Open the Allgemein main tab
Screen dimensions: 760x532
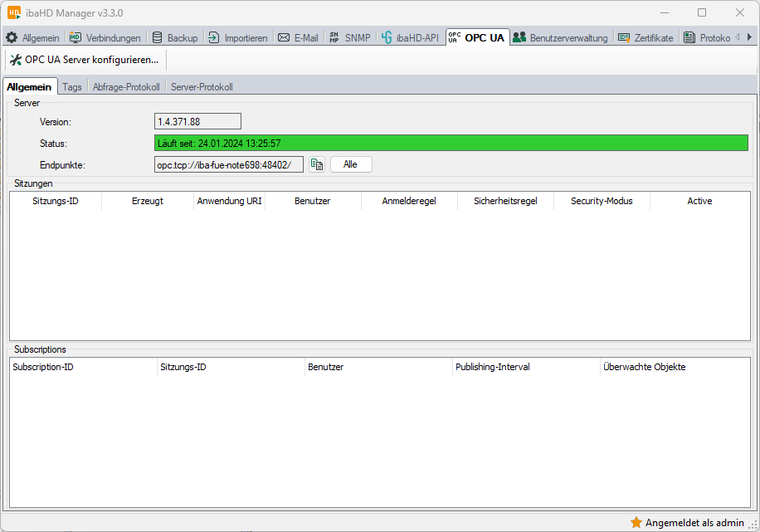33,38
